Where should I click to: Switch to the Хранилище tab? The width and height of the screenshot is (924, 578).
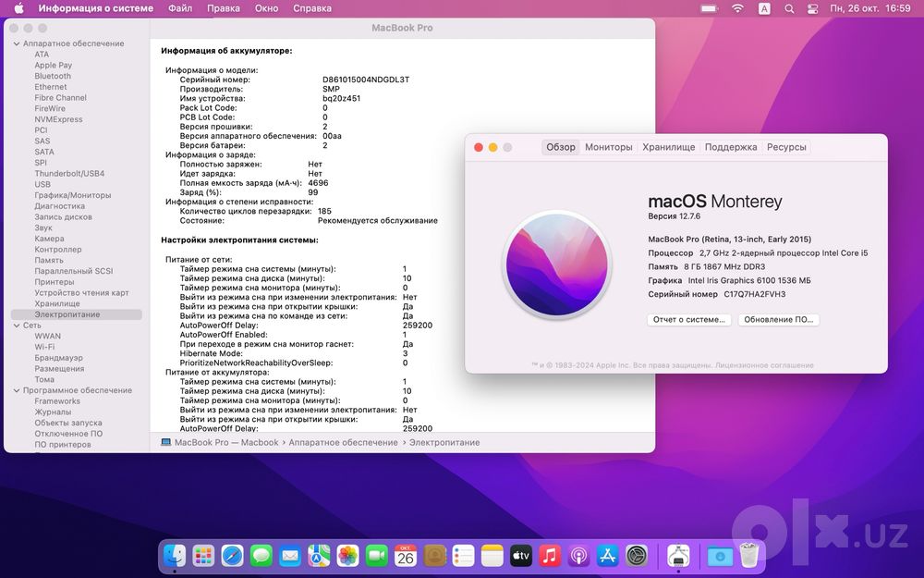tap(669, 147)
